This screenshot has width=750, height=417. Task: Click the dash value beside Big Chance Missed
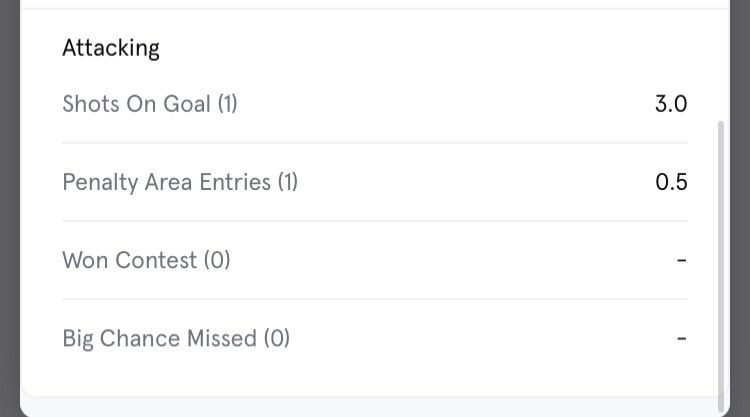[681, 338]
